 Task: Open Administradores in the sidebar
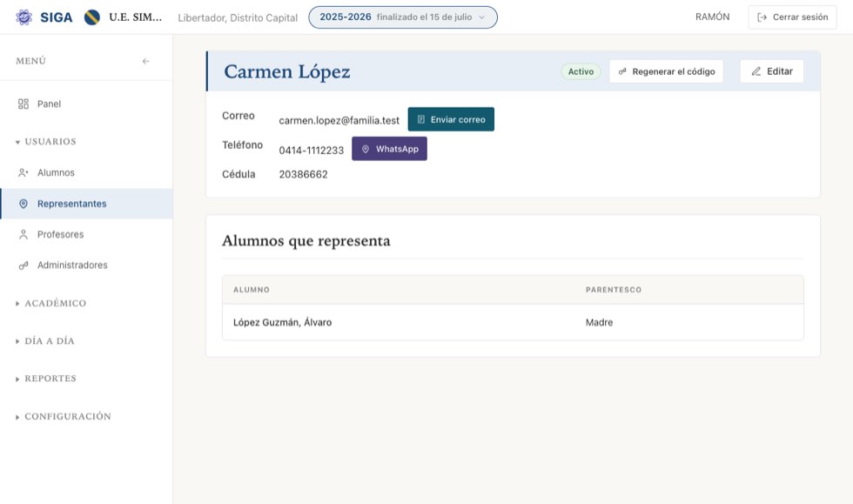86,265
